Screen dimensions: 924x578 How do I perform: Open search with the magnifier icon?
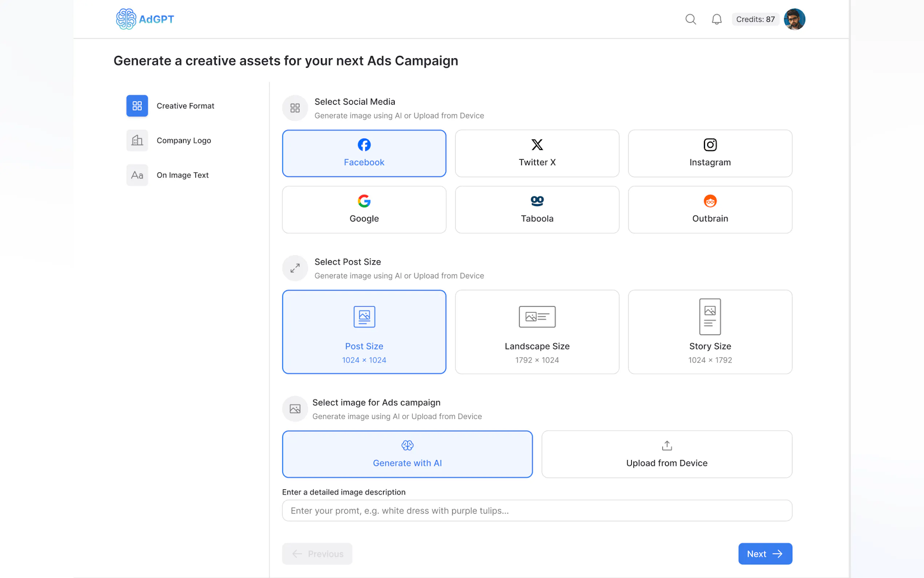pyautogui.click(x=690, y=19)
